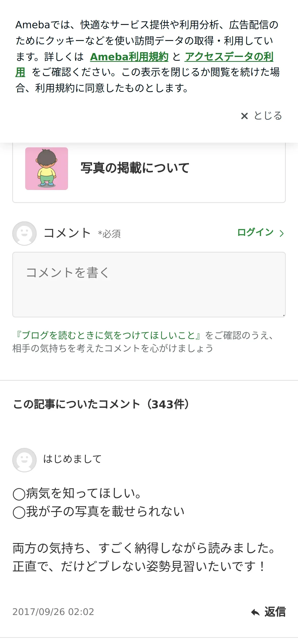The height and width of the screenshot is (644, 298).
Task: Click the コメント section label
Action: 67,233
